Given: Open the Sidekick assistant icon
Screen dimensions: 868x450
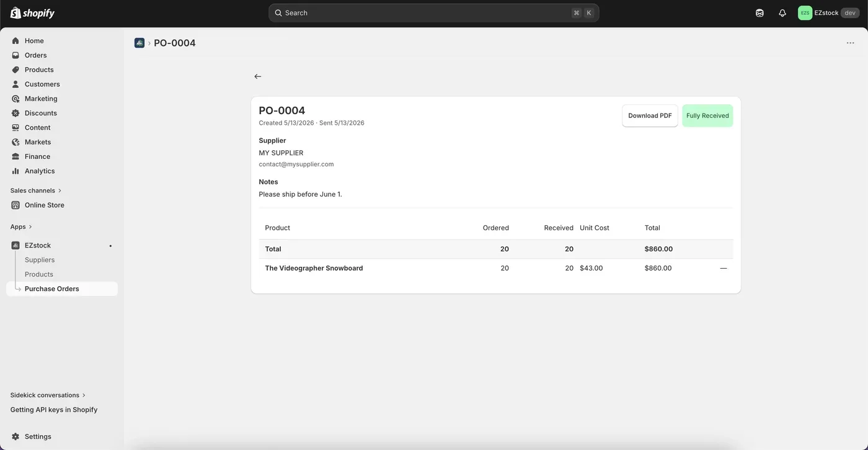Looking at the screenshot, I should tap(759, 13).
